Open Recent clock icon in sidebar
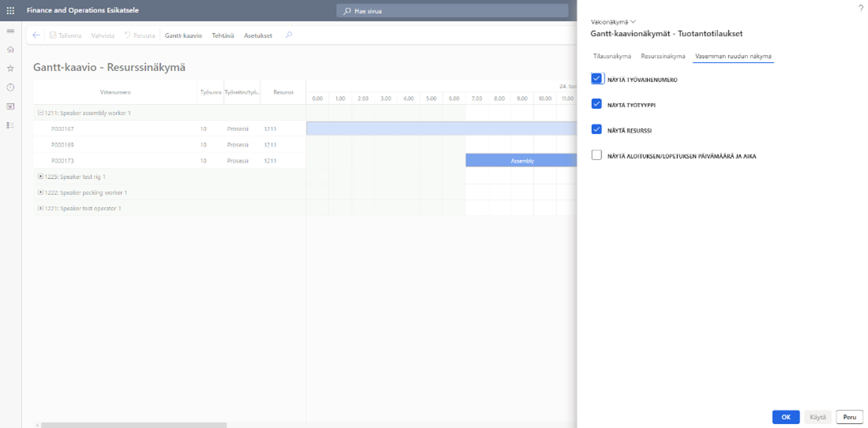868x428 pixels. pos(10,87)
